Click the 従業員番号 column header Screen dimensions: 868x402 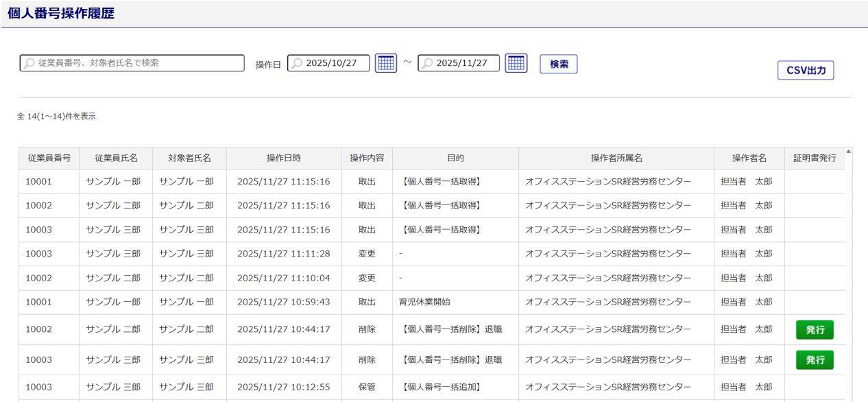point(49,158)
